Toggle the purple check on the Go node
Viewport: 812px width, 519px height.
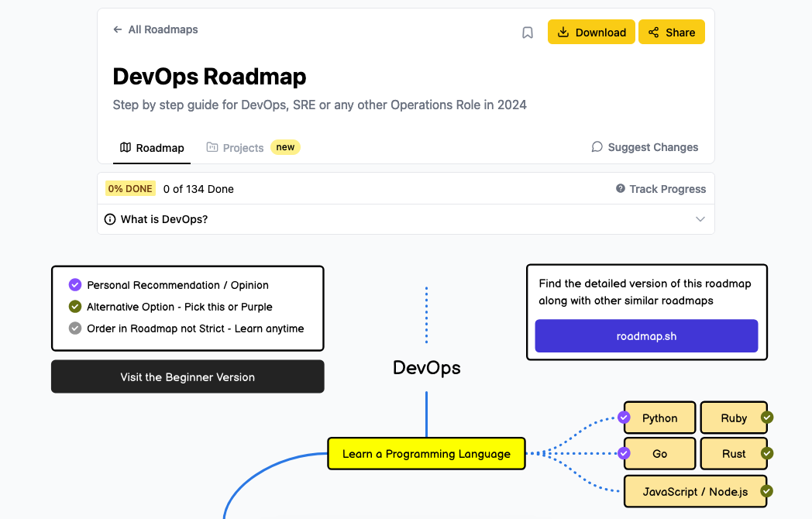624,453
